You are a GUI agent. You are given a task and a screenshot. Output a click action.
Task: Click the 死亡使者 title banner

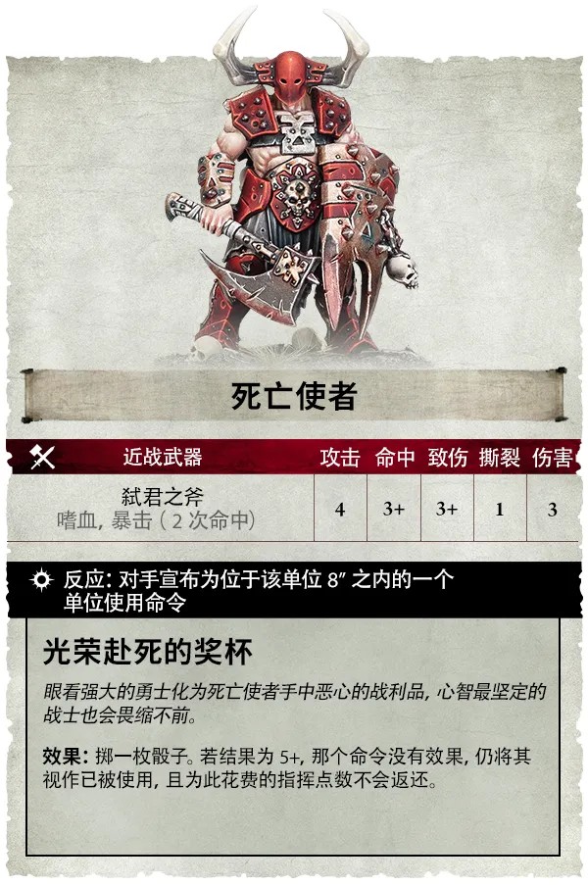[293, 396]
